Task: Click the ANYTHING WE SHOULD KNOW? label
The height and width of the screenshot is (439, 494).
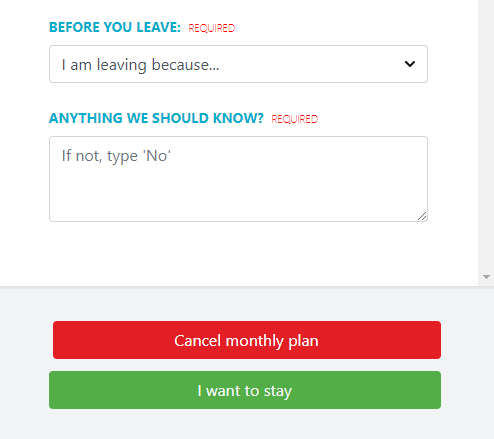Action: pyautogui.click(x=156, y=118)
